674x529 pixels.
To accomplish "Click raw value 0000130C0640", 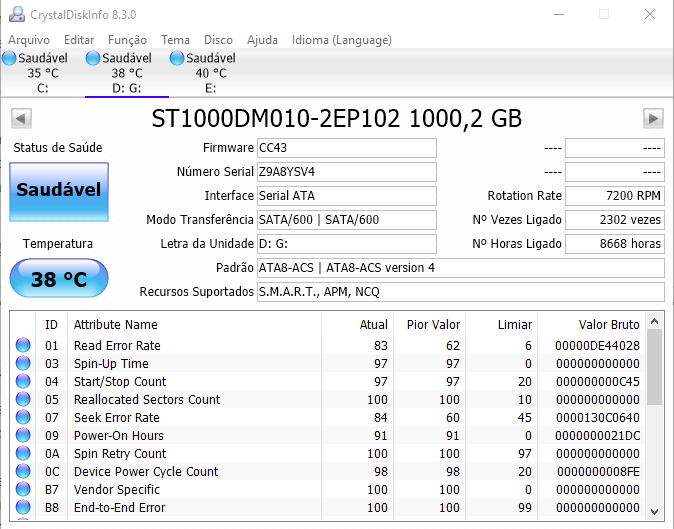I will click(597, 418).
